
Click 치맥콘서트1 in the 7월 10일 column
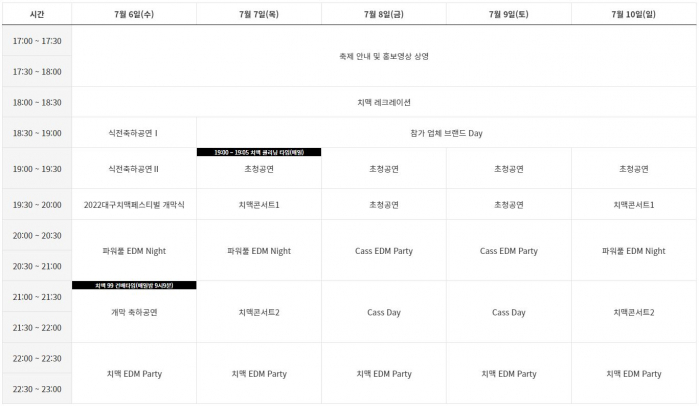(x=634, y=204)
